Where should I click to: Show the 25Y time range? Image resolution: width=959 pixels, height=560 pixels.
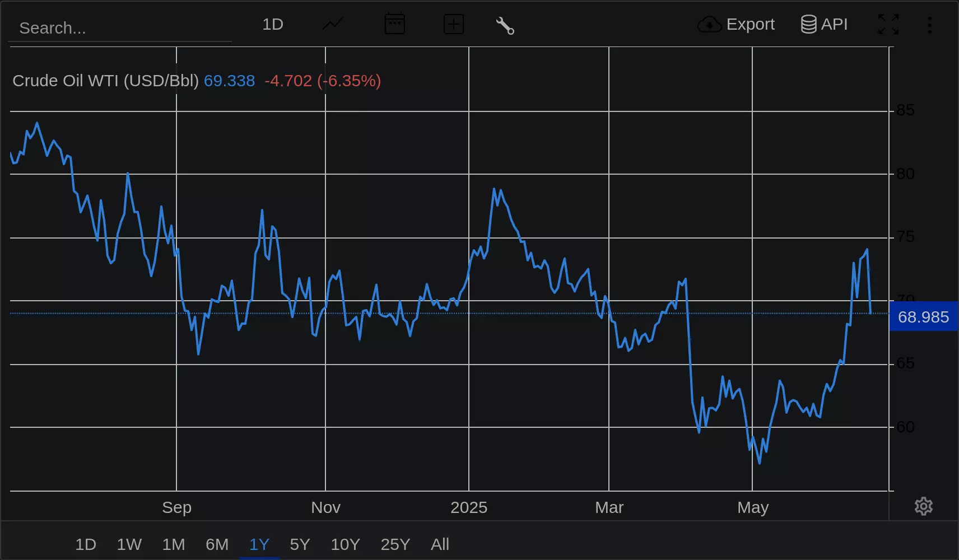[x=395, y=544]
